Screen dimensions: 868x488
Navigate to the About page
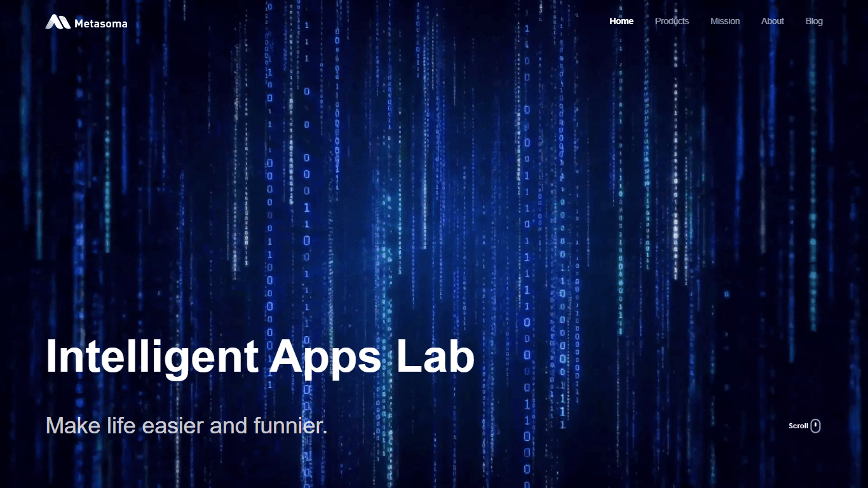click(x=773, y=21)
